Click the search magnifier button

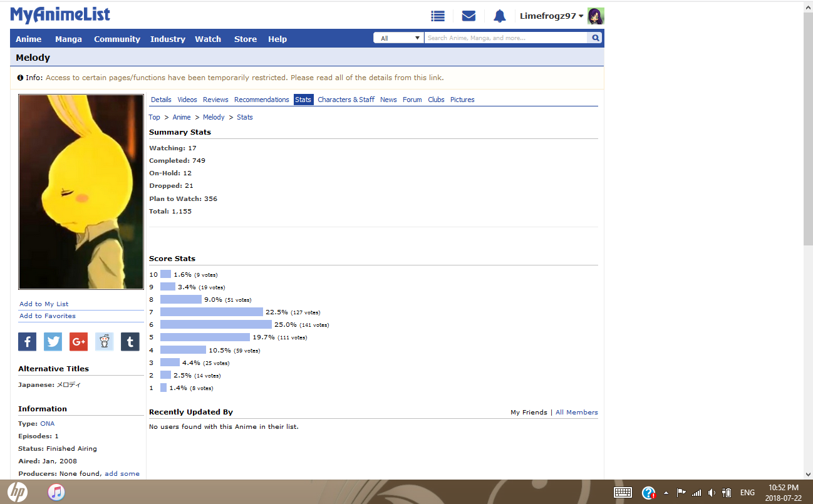pos(596,38)
